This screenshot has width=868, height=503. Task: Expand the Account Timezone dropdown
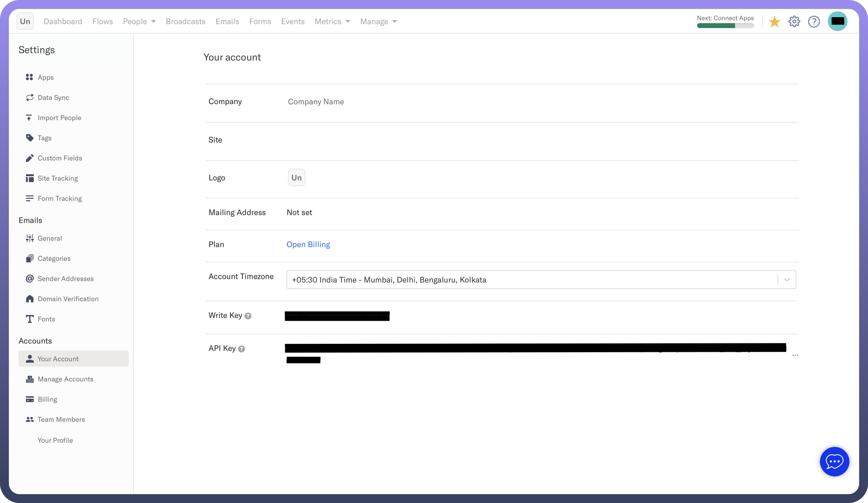coord(787,280)
